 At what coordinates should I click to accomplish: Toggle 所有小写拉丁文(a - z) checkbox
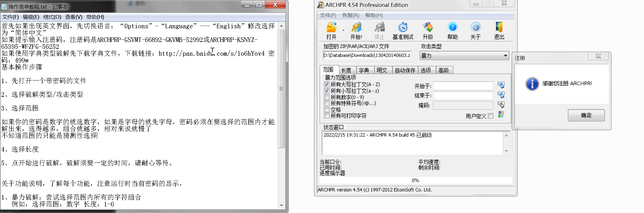(327, 91)
